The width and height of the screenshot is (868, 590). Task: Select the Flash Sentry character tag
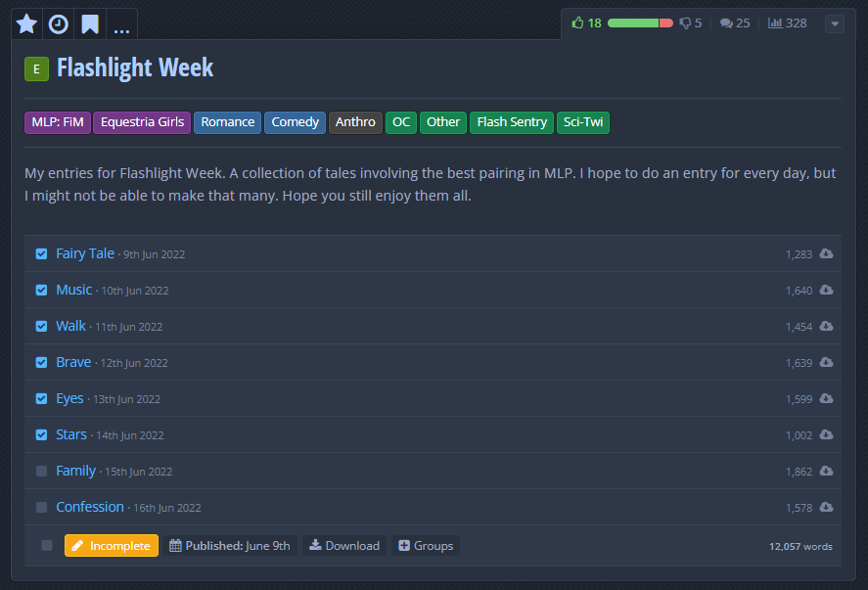[x=512, y=122]
